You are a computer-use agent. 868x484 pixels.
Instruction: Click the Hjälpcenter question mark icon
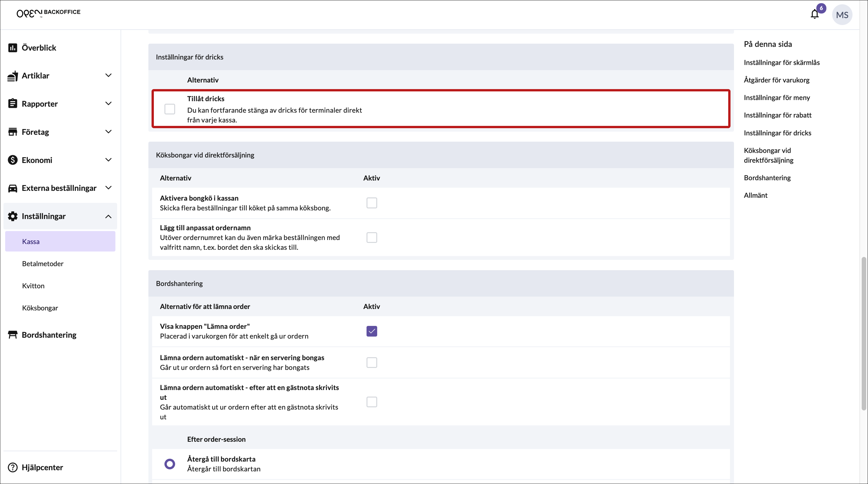pos(12,467)
